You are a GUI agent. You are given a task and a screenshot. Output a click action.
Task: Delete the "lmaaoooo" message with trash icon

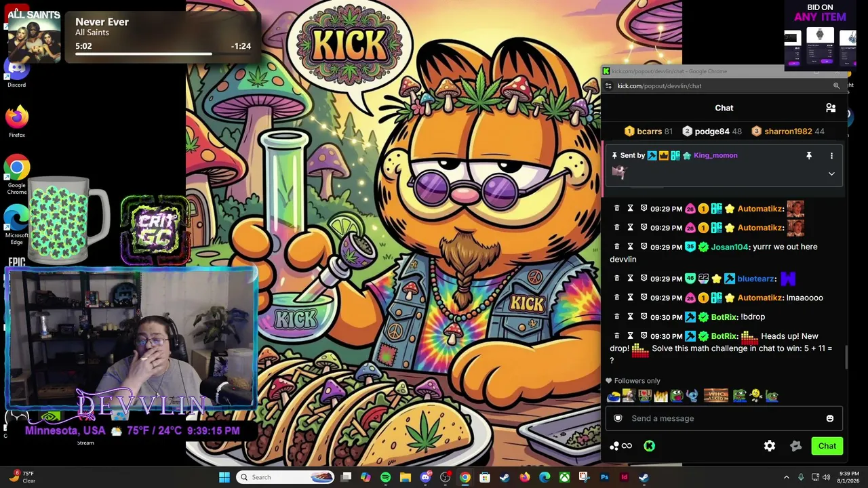pos(616,298)
